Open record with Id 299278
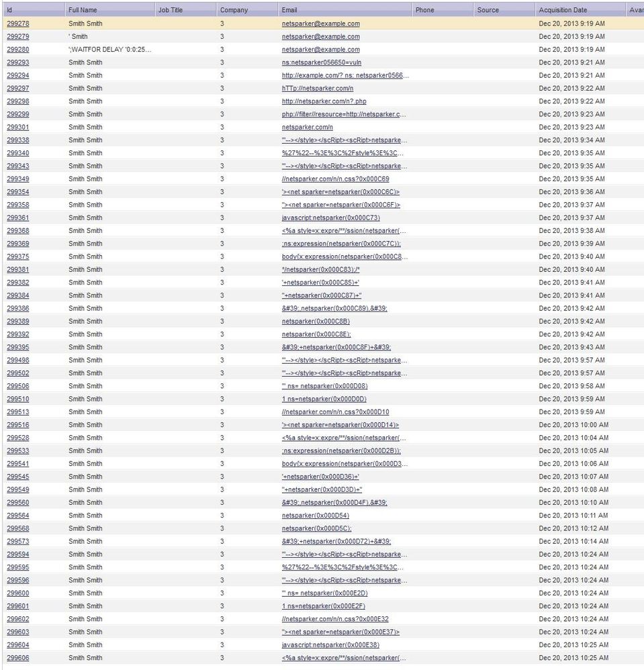The width and height of the screenshot is (644, 670). pyautogui.click(x=18, y=23)
